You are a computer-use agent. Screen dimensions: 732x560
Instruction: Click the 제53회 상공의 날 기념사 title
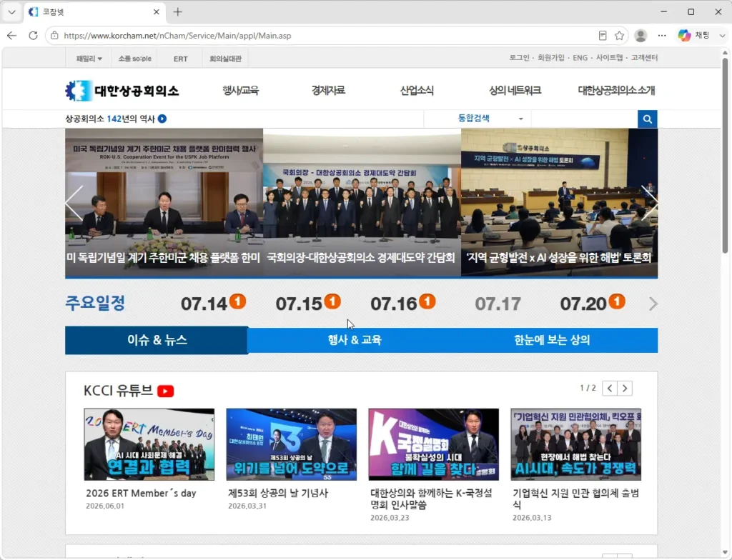(278, 493)
